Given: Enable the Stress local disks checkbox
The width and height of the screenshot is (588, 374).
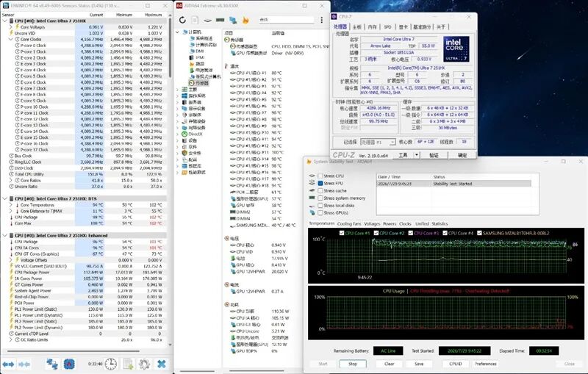Looking at the screenshot, I should (320, 205).
